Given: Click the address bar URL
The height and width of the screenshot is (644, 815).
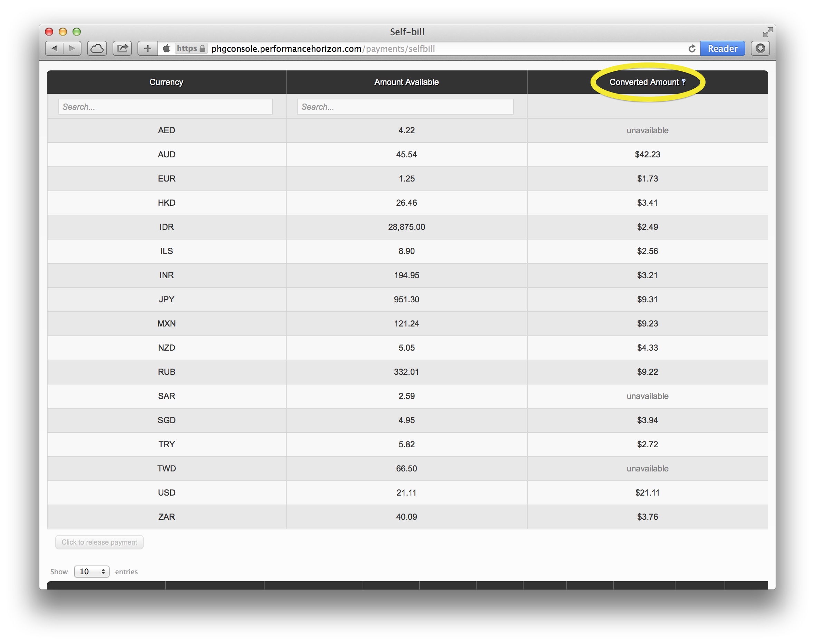Looking at the screenshot, I should 323,49.
